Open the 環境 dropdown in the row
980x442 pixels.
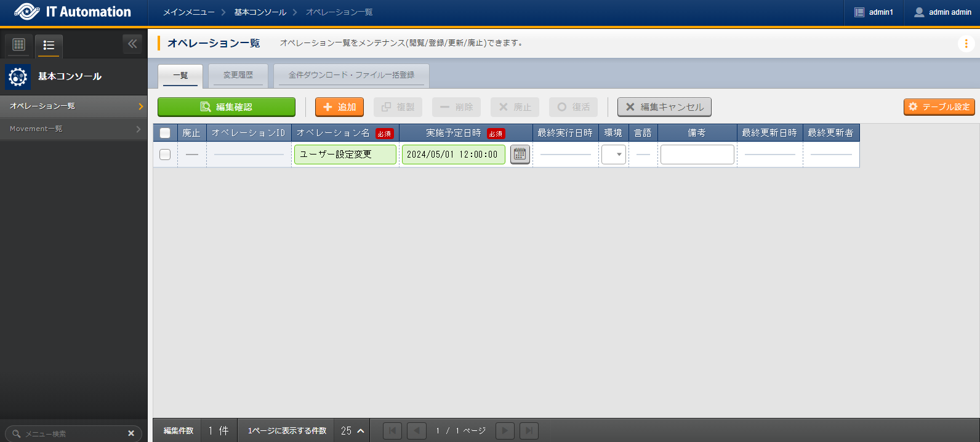pos(614,155)
